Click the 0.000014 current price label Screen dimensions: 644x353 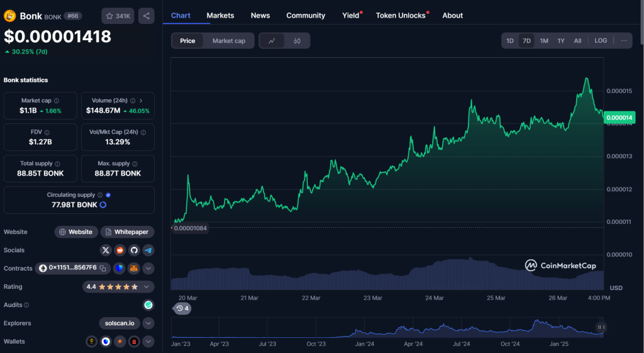[x=619, y=118]
